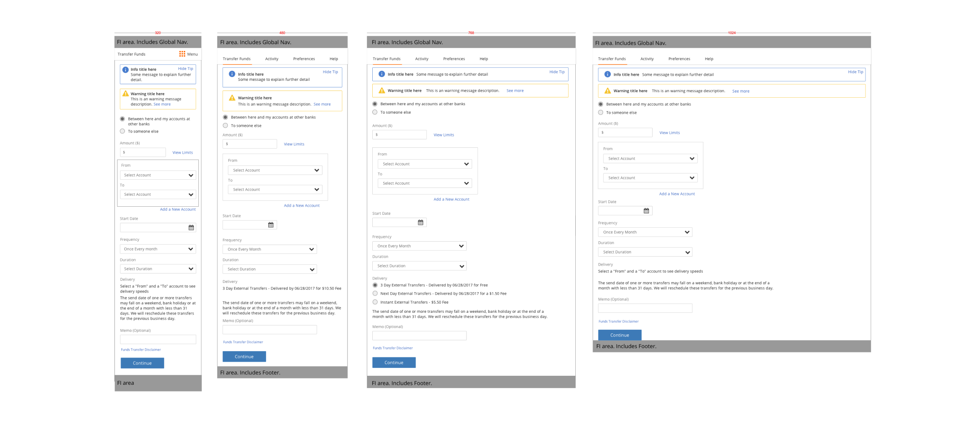The height and width of the screenshot is (421, 980).
Task: Open the View Limits link
Action: pos(182,152)
